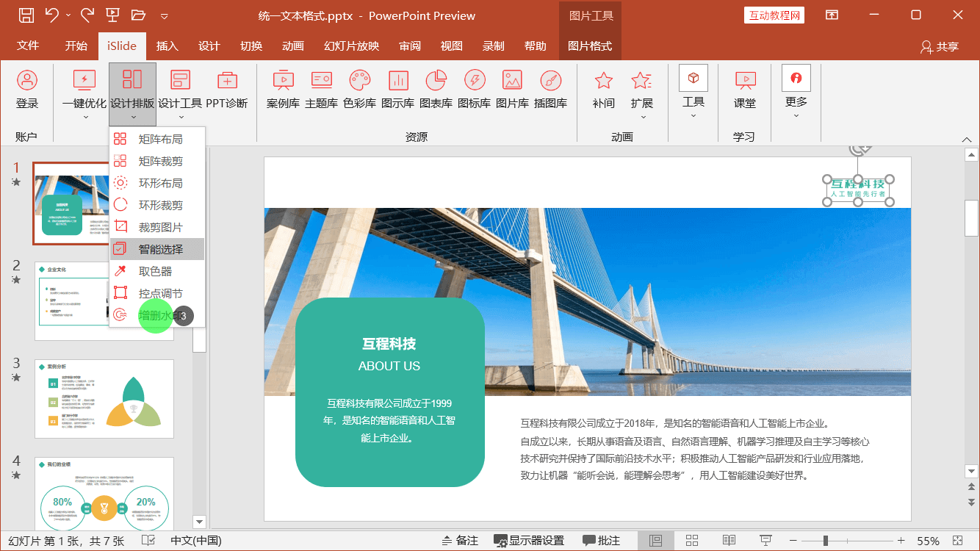The width and height of the screenshot is (980, 551).
Task: Open the 图表库 chart library
Action: [x=436, y=90]
